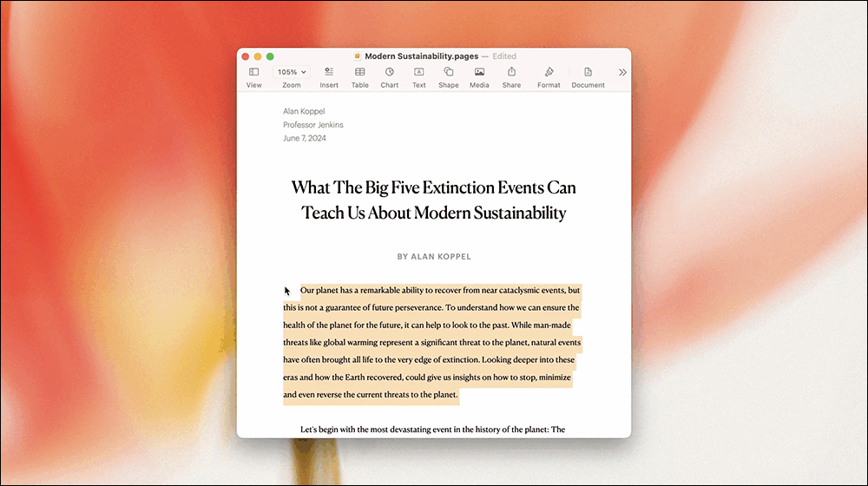Click the 'Teach Us About Modern Sustainability' heading line
This screenshot has height=486, width=868.
(433, 213)
